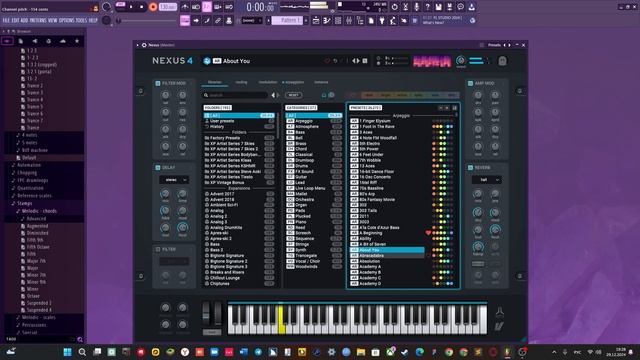Open the EDIT menu in FL Studio
The width and height of the screenshot is (640, 360).
tap(15, 20)
